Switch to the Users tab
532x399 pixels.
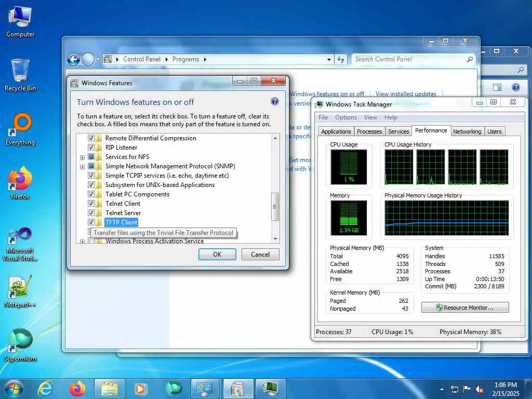495,131
